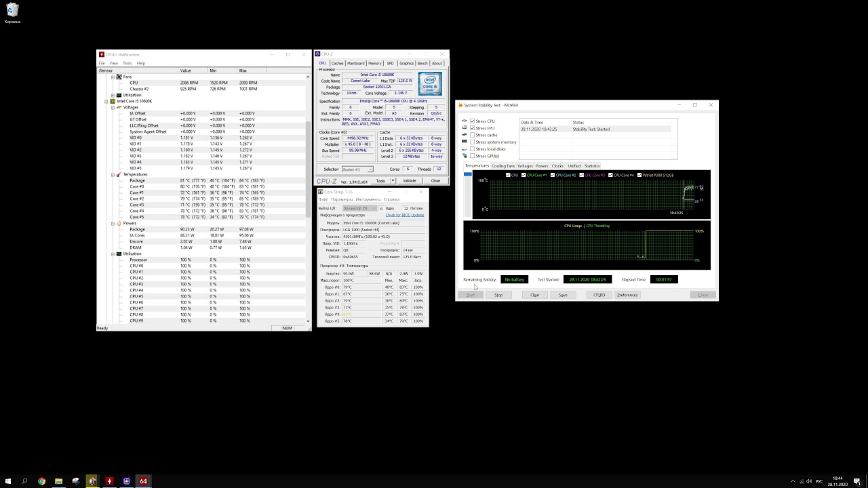Collapse the Temperatures node in HWMonitor

[x=113, y=174]
